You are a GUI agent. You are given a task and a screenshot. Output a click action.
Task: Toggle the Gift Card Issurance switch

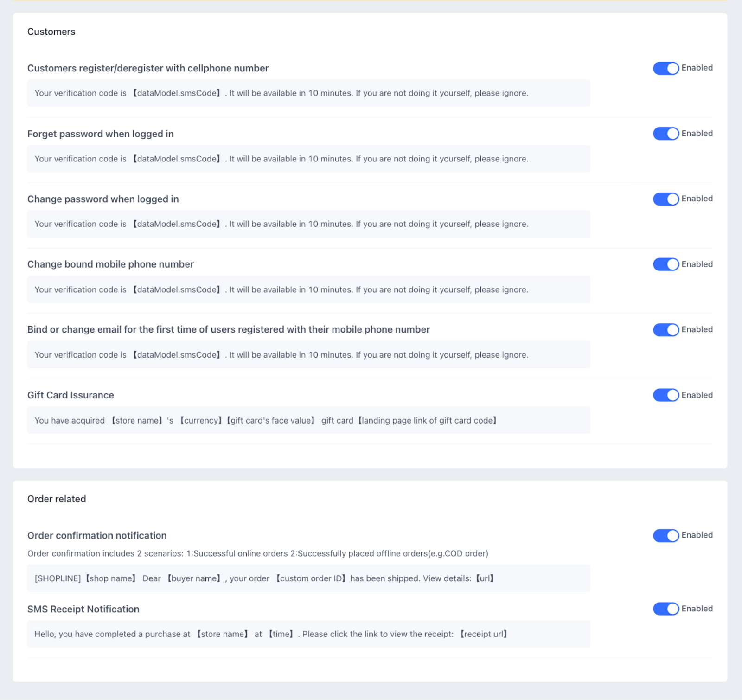(665, 395)
